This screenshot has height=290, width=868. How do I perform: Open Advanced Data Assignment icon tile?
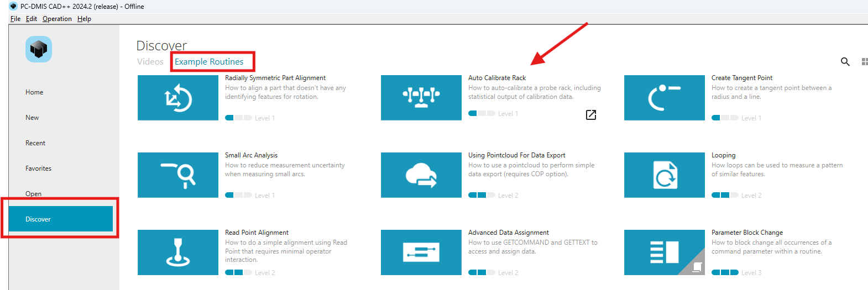[421, 252]
